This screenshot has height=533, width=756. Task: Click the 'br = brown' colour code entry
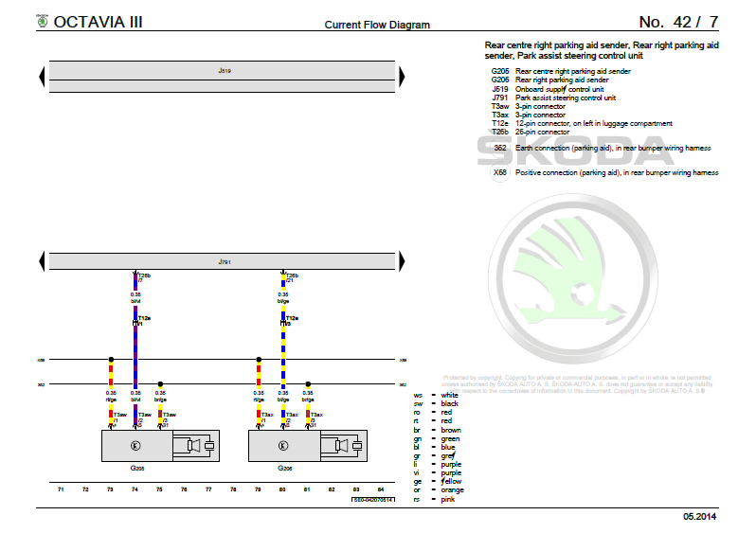pos(438,431)
